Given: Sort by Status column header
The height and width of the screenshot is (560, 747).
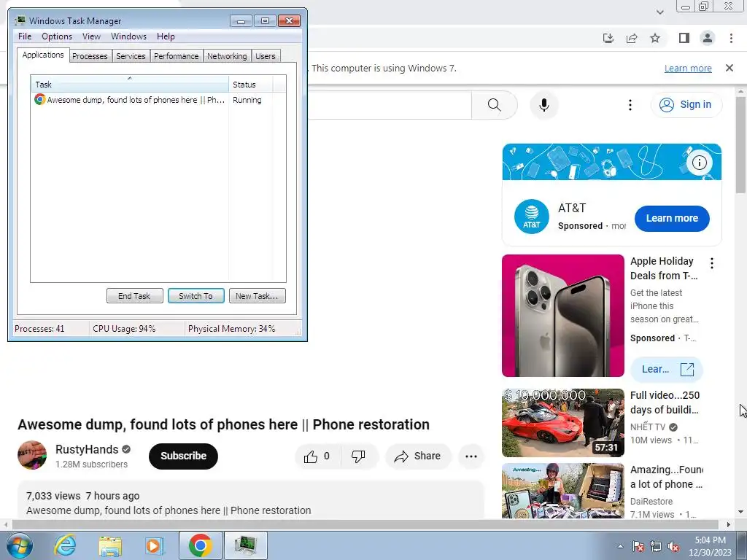Looking at the screenshot, I should tap(251, 85).
